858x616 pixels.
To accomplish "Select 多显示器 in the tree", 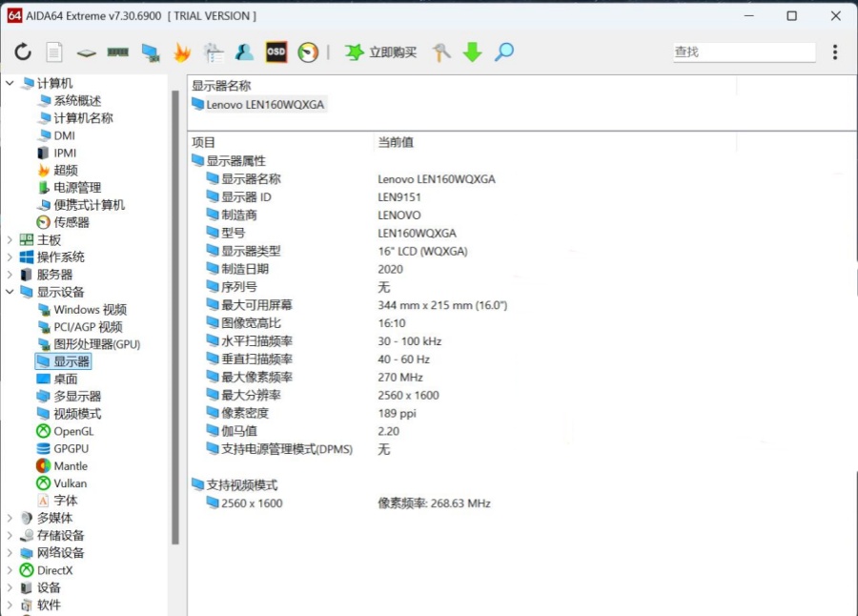I will 69,397.
